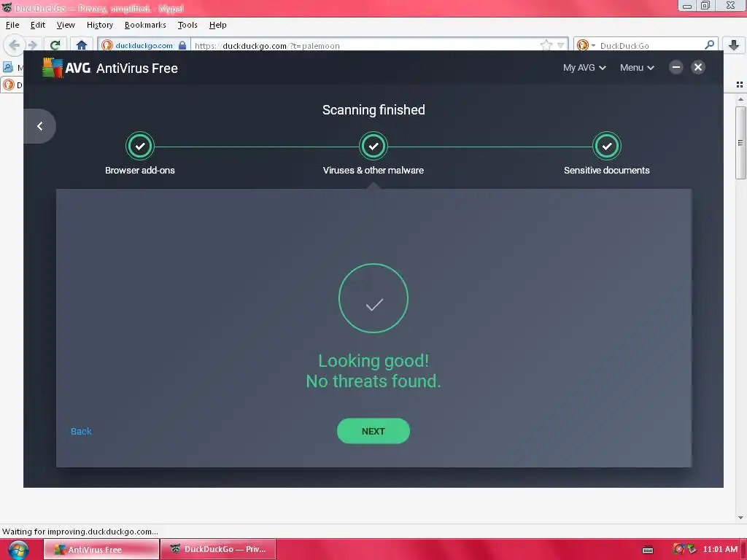Reload the page in the browser
This screenshot has width=747, height=560.
click(55, 45)
